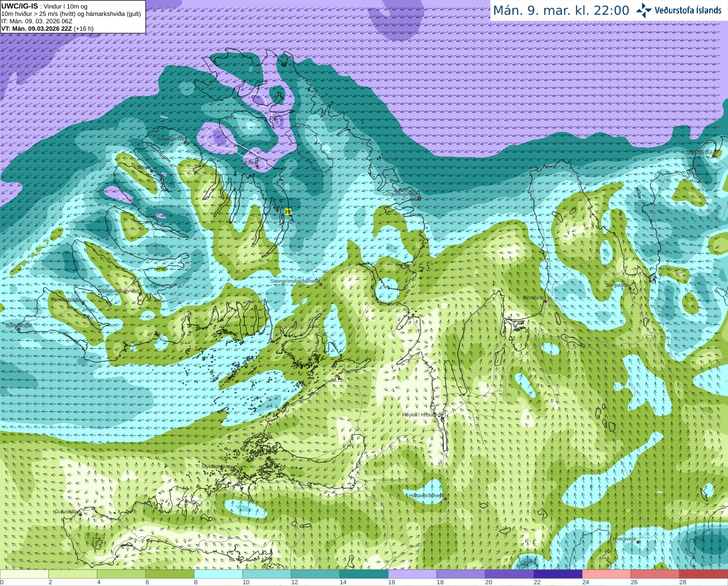Select the red 28+ legend swatch
The width and height of the screenshot is (728, 586).
(x=704, y=574)
